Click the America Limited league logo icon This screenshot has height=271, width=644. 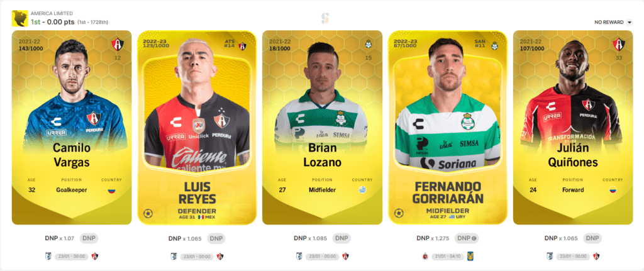coord(19,18)
